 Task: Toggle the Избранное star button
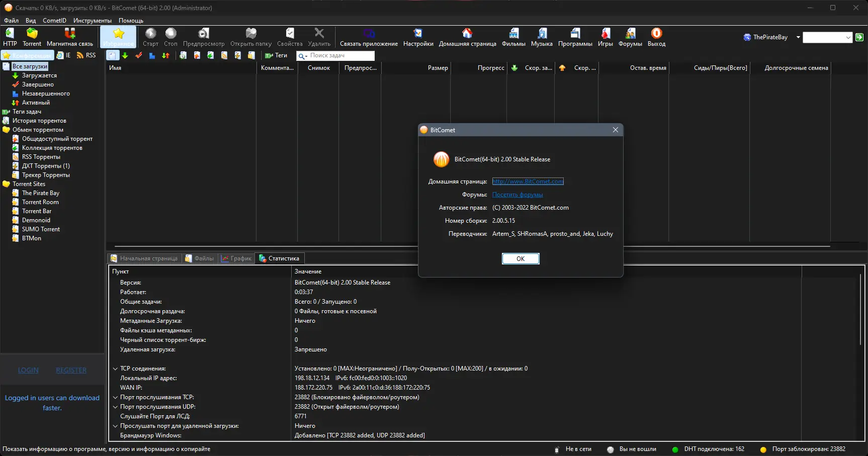[118, 37]
